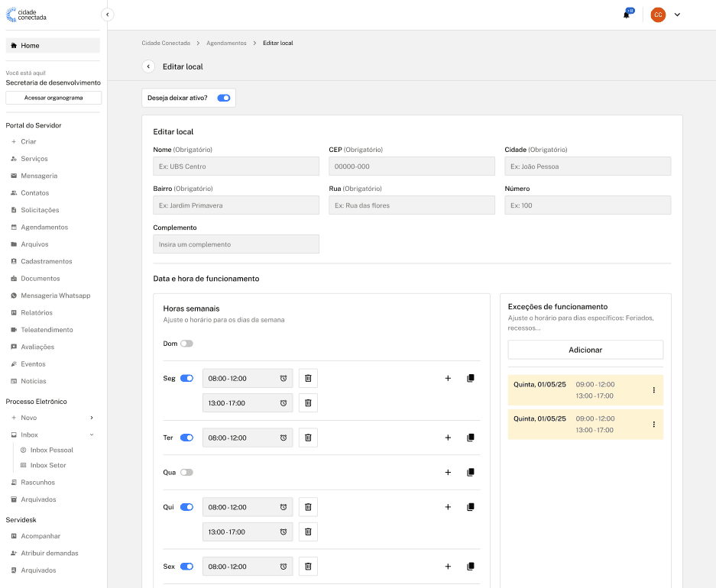
Task: Expand the user account dropdown arrow
Action: tap(677, 15)
